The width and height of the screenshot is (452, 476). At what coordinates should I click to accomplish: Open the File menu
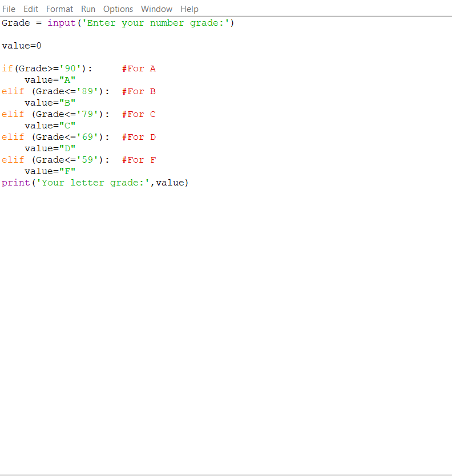pos(9,9)
